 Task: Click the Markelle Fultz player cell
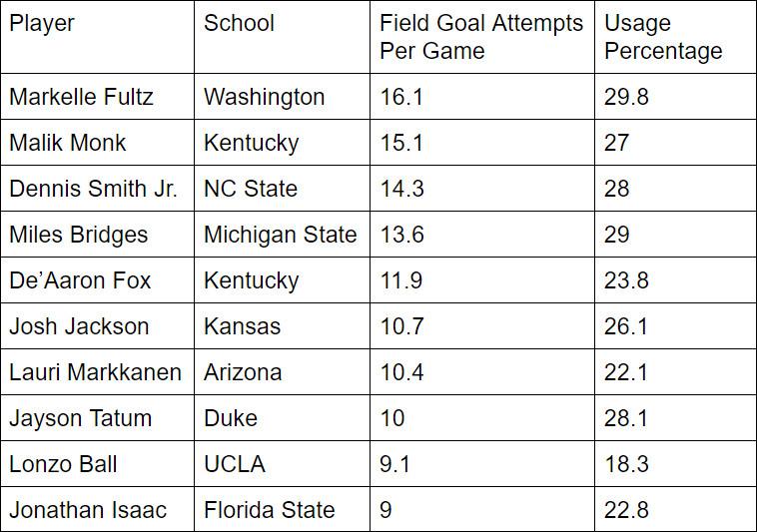(x=81, y=97)
